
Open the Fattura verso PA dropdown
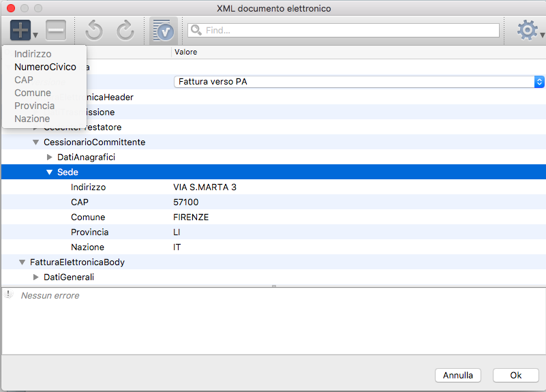[x=359, y=82]
